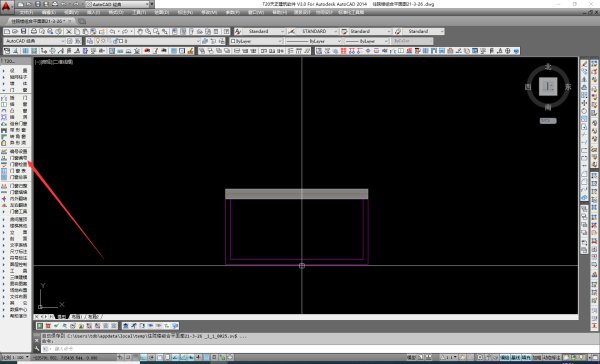Screen dimensions: 600x364
Task: Select the Pan hand tool icon
Action: click(x=140, y=31)
